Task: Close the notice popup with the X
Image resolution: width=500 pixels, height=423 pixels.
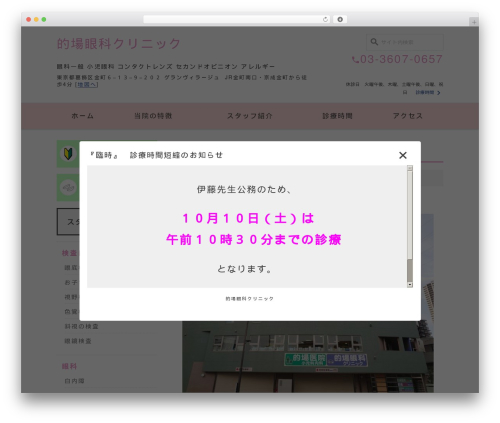Action: (x=403, y=155)
